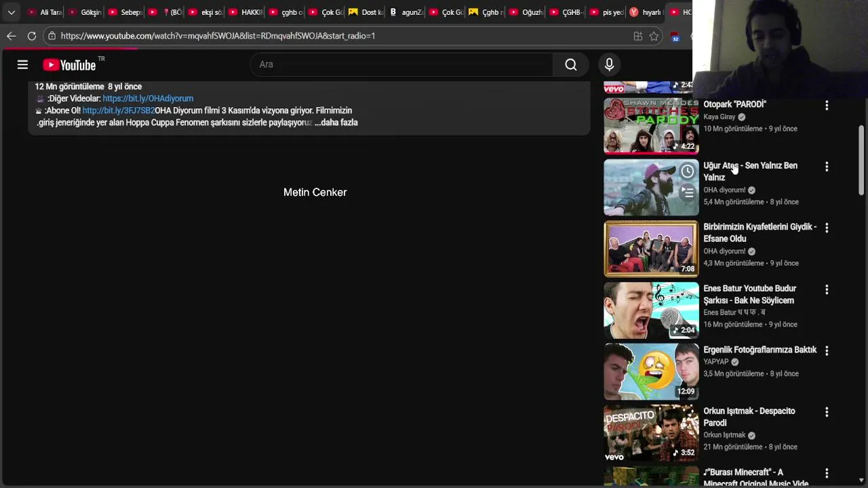Open options for Ergenlik Fotoğraflarımıza Baktık video
This screenshot has width=868, height=488.
[826, 351]
